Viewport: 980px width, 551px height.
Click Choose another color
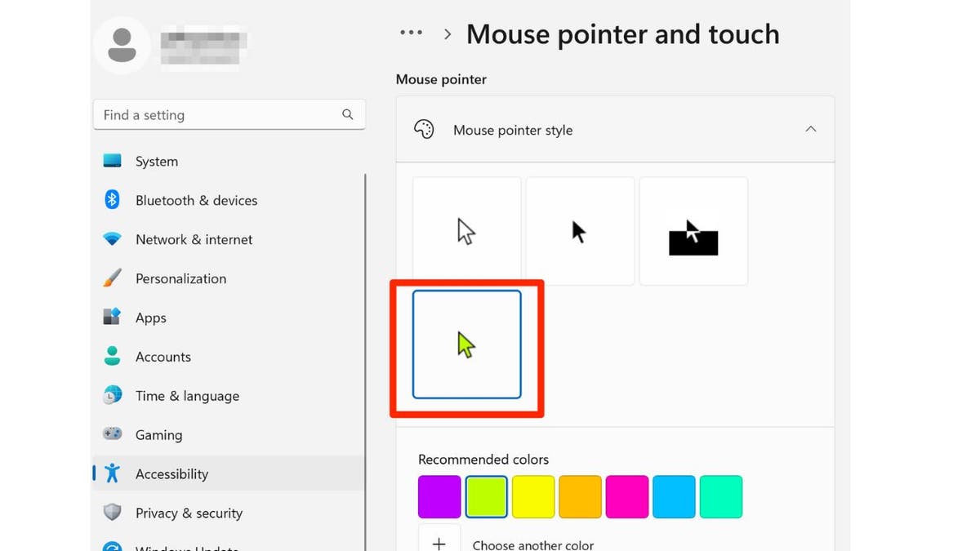coord(533,544)
